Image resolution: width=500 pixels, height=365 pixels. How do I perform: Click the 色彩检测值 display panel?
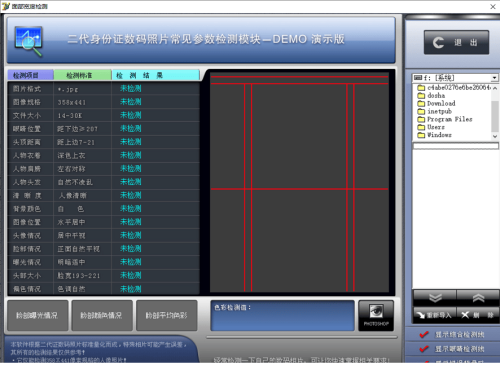[x=282, y=315]
